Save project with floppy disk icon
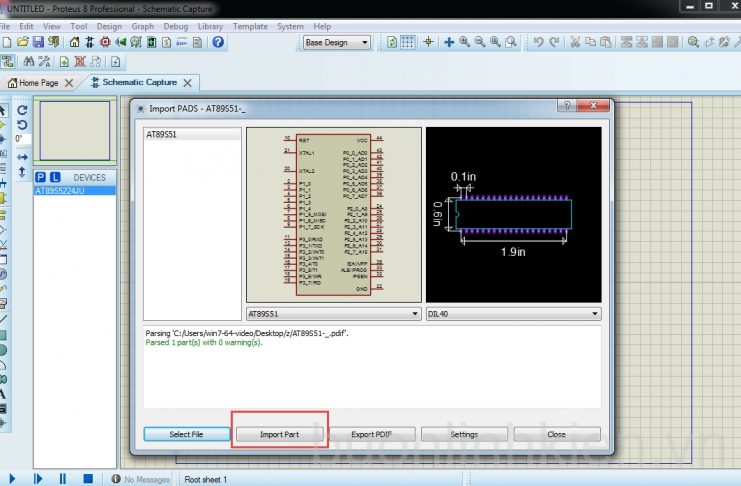Image resolution: width=741 pixels, height=486 pixels. point(38,42)
